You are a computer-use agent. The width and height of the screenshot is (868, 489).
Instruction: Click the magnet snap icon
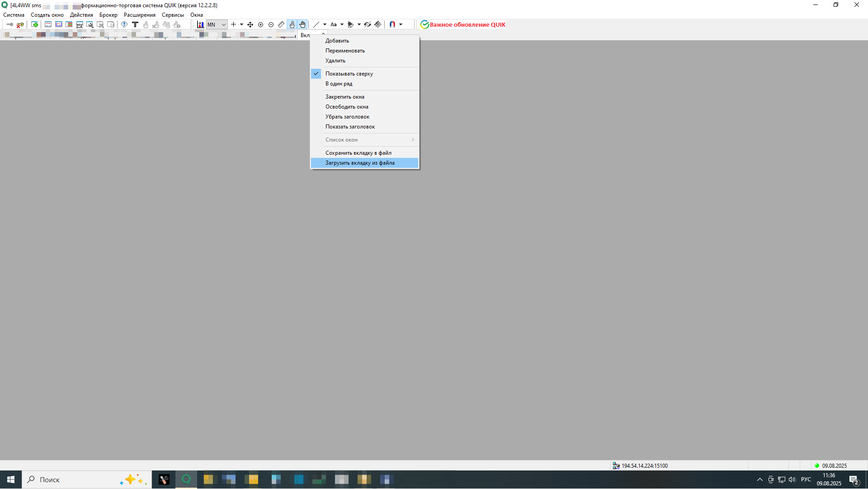tap(392, 25)
